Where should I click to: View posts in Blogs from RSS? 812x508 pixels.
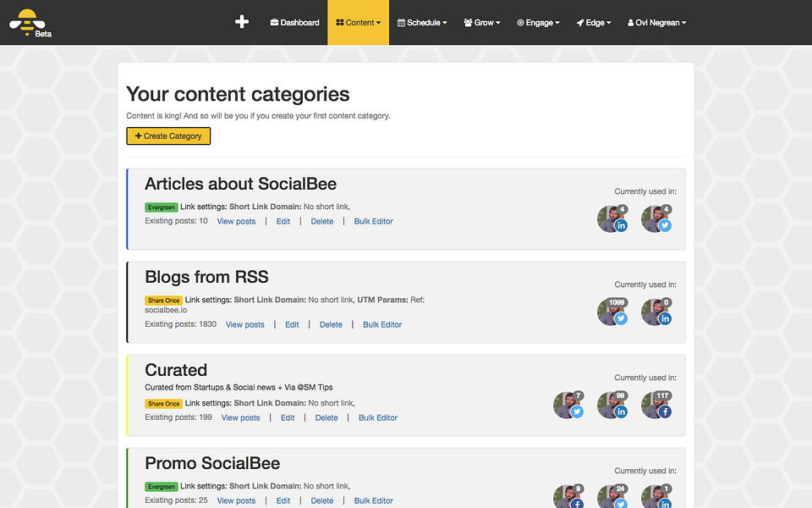tap(245, 324)
